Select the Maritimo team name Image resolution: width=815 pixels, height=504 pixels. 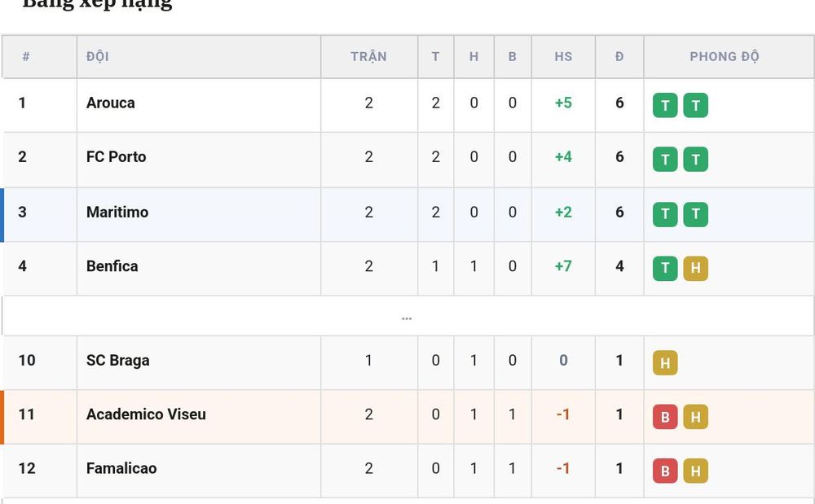[x=117, y=212]
